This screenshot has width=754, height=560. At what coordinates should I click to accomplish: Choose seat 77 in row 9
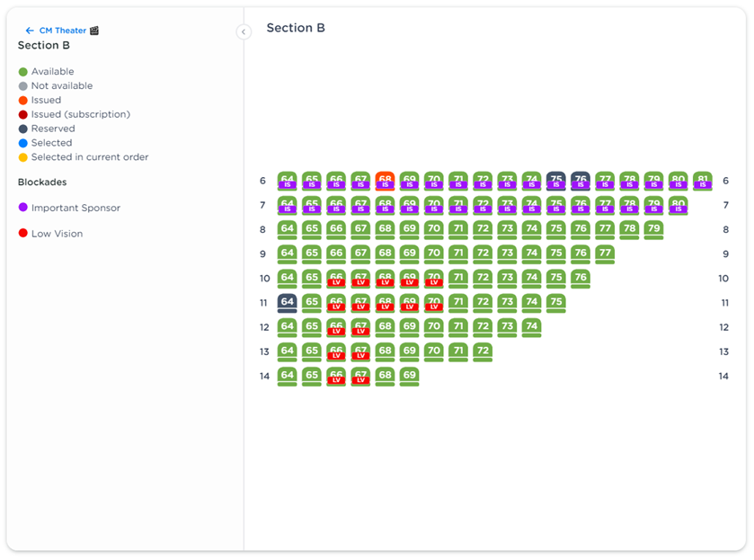click(605, 254)
